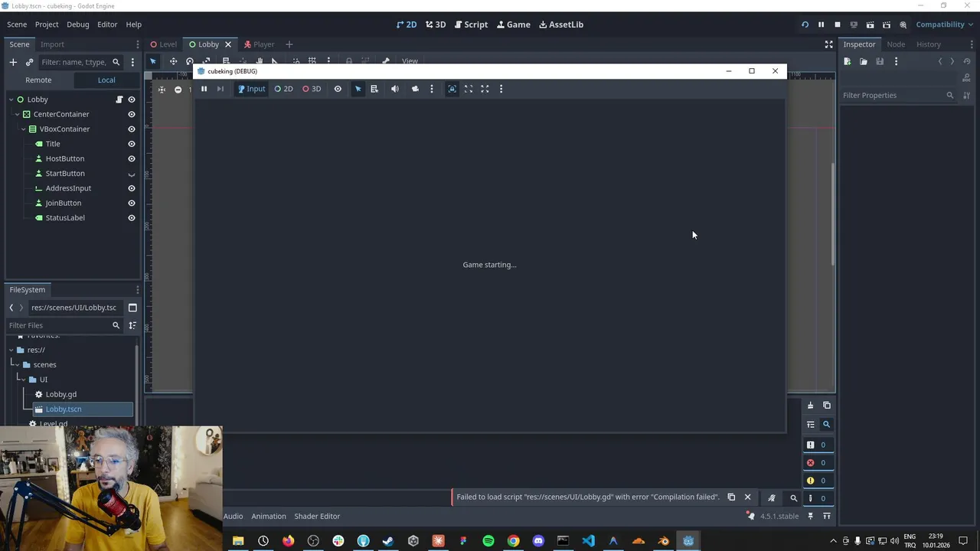Image resolution: width=980 pixels, height=551 pixels.
Task: Open FileSystem dock options menu
Action: point(138,290)
